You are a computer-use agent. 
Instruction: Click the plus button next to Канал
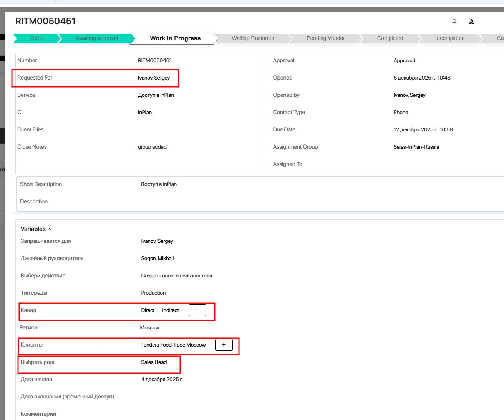[x=197, y=310]
